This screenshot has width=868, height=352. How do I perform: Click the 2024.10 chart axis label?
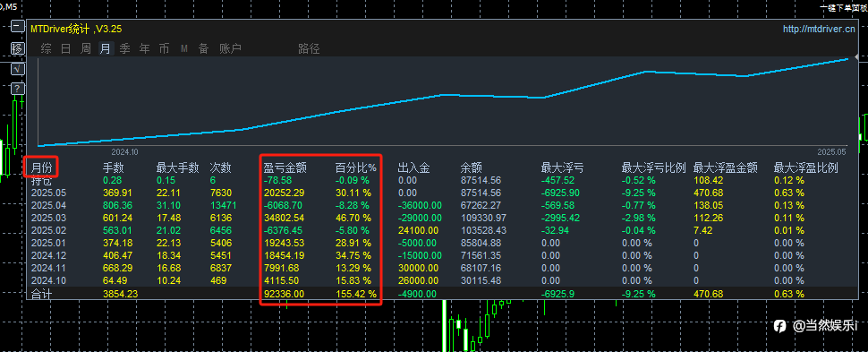coord(124,152)
